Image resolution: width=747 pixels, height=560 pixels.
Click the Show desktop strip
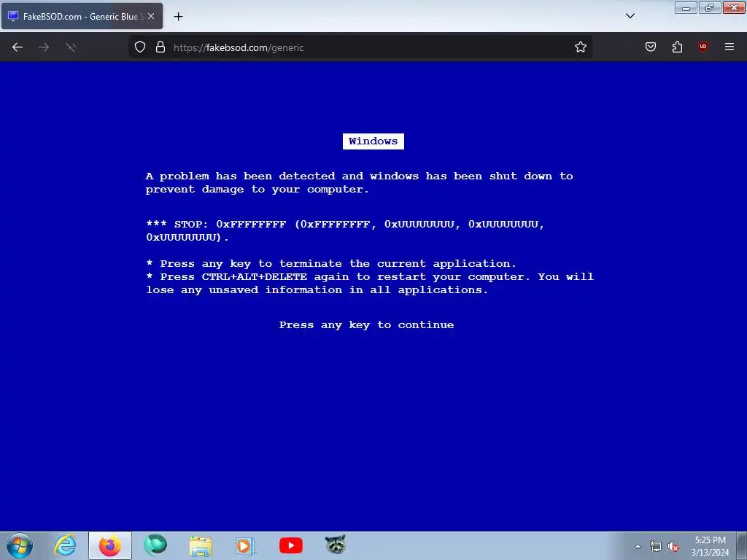pyautogui.click(x=742, y=545)
